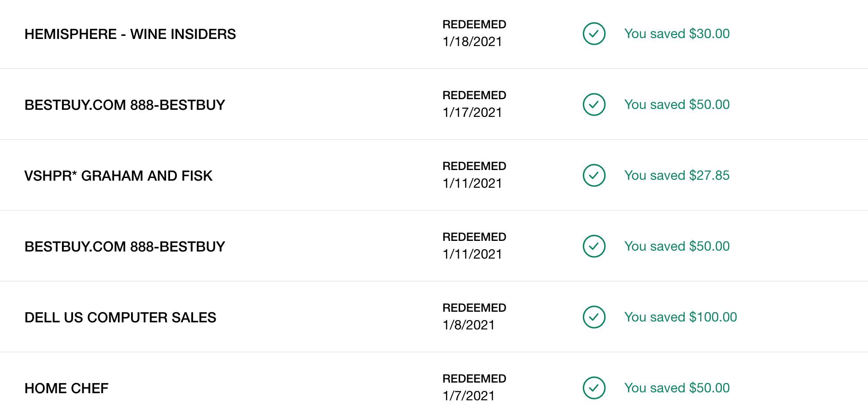This screenshot has width=868, height=418.
Task: Click the REDEEMED 1/7/2021 status
Action: coord(474,387)
